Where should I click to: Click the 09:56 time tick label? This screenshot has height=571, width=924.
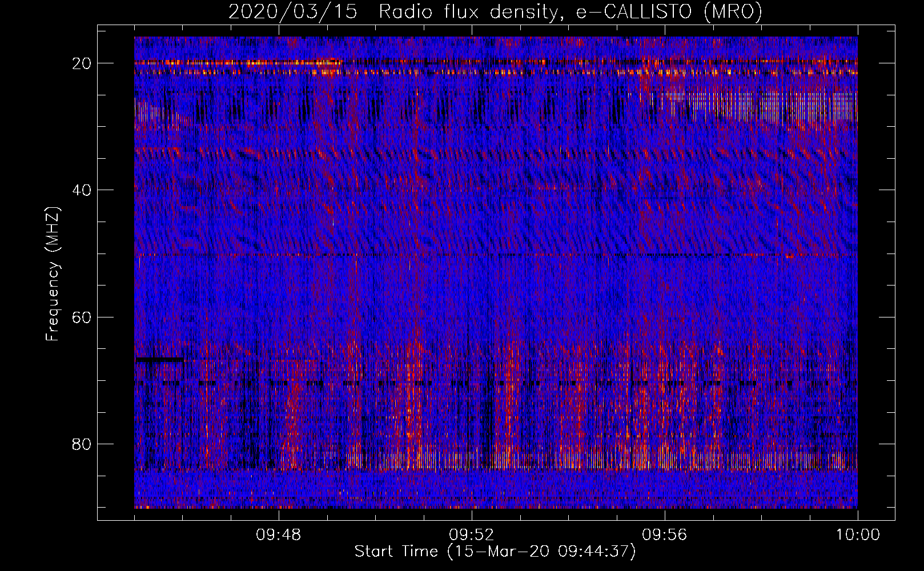pos(665,535)
